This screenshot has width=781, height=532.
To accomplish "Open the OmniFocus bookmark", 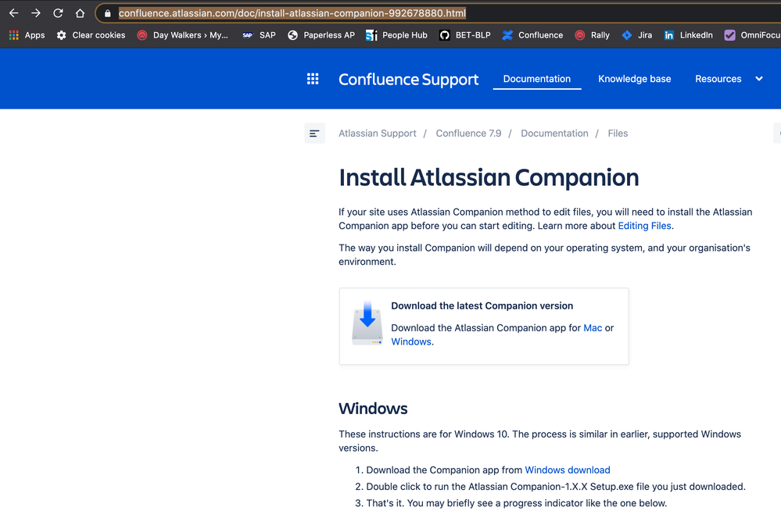I will (x=752, y=35).
